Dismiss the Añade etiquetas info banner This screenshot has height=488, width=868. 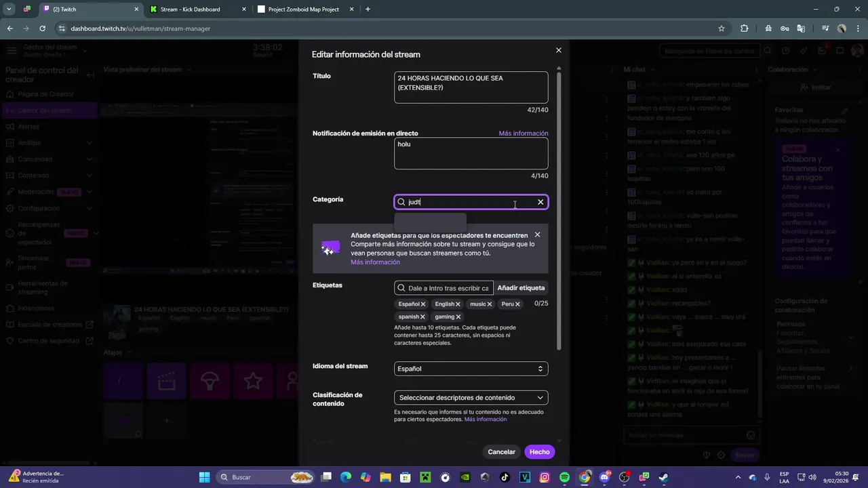(x=537, y=235)
